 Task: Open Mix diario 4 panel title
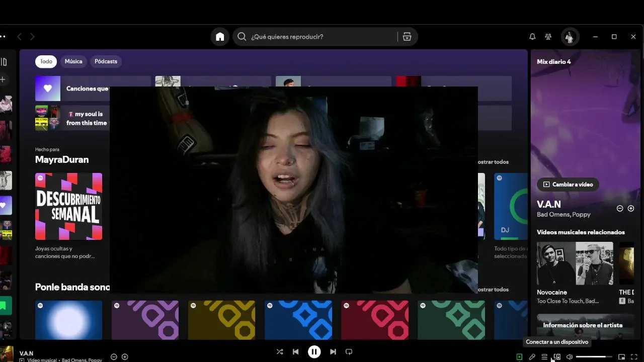tap(554, 62)
